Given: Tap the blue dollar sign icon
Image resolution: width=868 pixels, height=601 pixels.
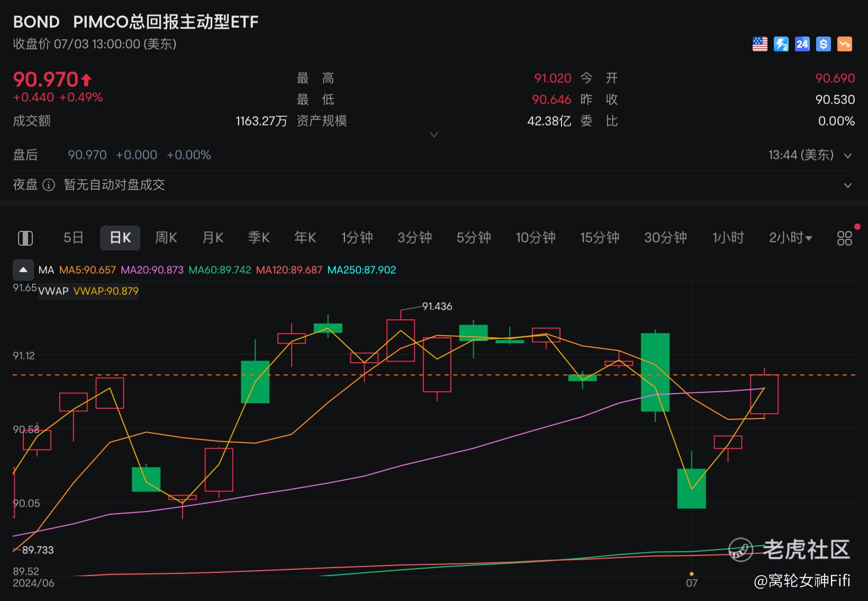Looking at the screenshot, I should (824, 44).
